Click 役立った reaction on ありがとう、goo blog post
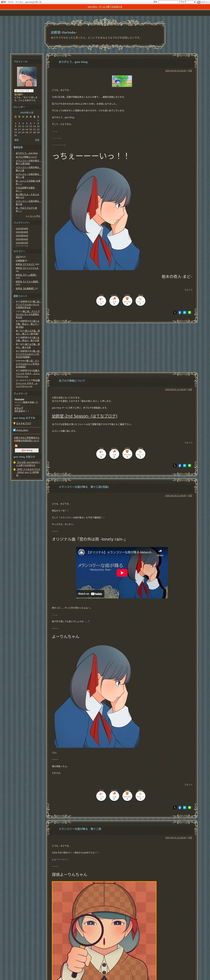Image resolution: width=210 pixels, height=980 pixels. click(140, 301)
